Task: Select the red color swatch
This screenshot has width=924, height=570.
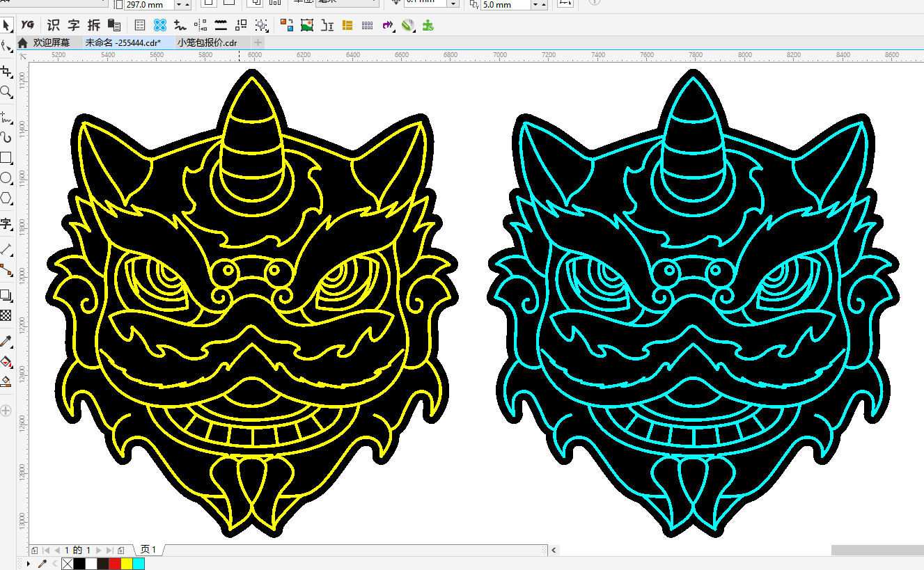Action: point(114,563)
